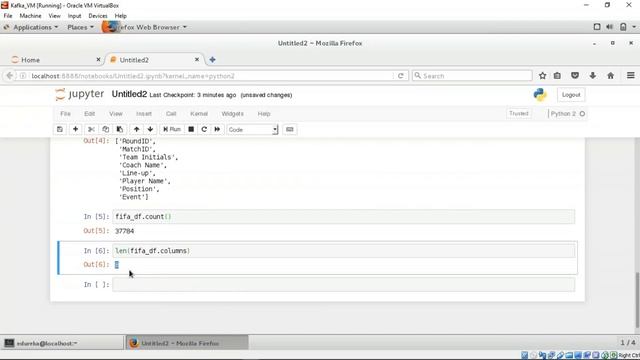Click the 1 / 4 workspace switcher
The height and width of the screenshot is (360, 640).
(627, 342)
